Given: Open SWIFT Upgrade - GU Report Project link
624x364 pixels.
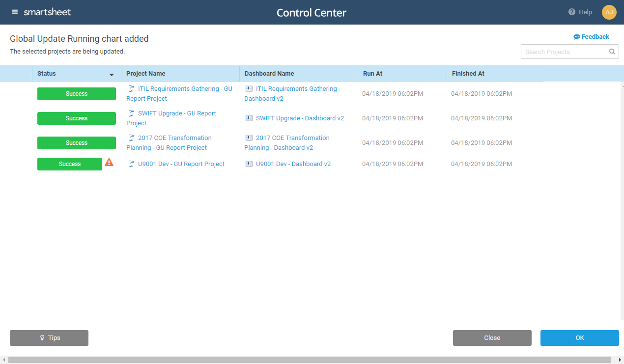Looking at the screenshot, I should [x=171, y=118].
